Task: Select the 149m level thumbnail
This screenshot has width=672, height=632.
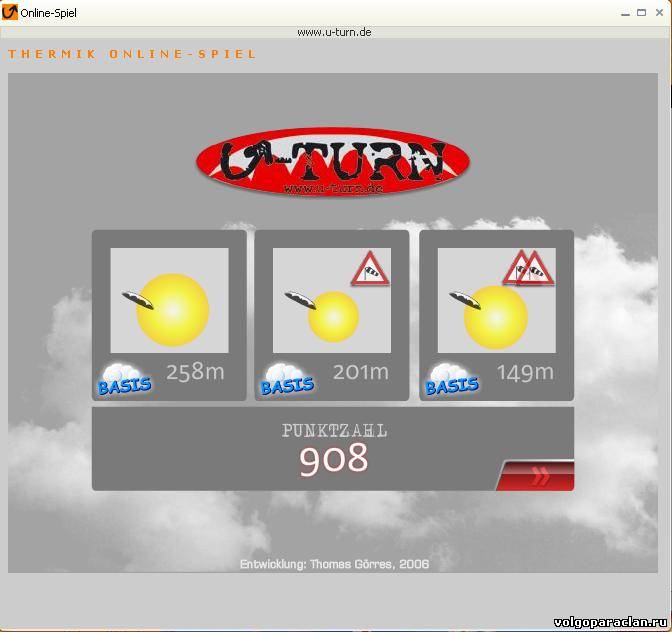Action: [496, 300]
